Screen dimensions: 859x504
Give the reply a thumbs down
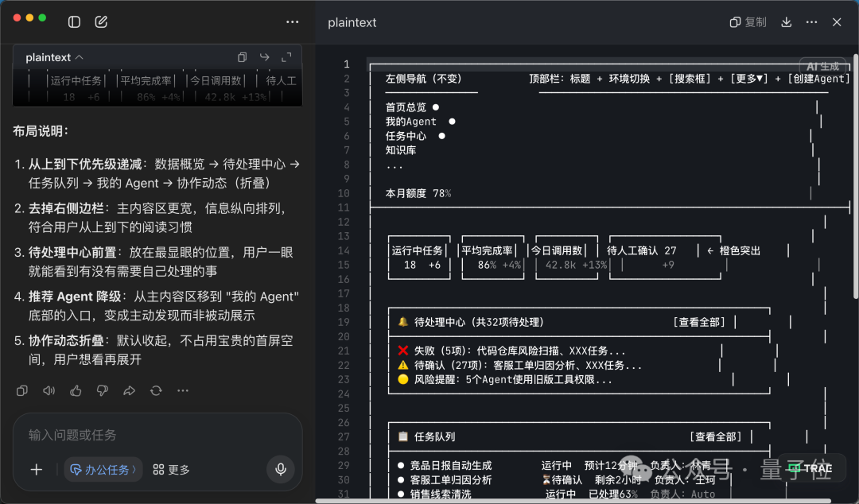(103, 390)
